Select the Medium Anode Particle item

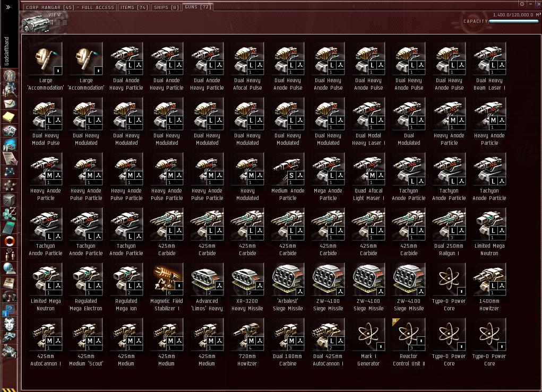pyautogui.click(x=288, y=177)
